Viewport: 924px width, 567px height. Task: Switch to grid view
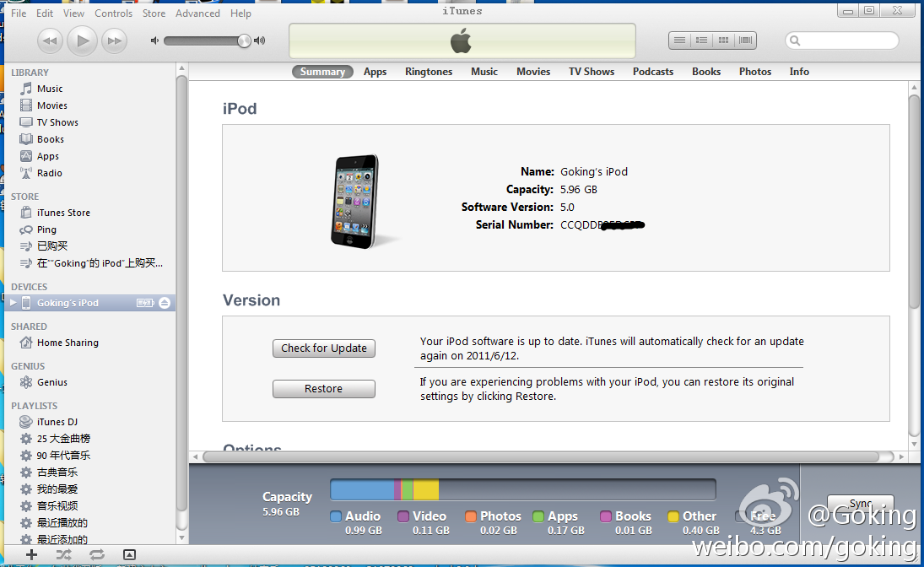[x=723, y=40]
